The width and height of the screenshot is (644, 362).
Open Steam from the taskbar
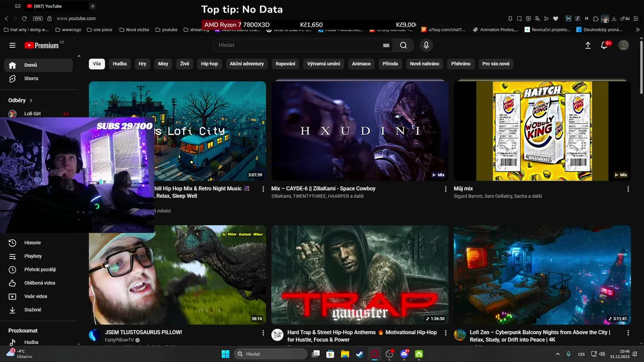click(359, 354)
